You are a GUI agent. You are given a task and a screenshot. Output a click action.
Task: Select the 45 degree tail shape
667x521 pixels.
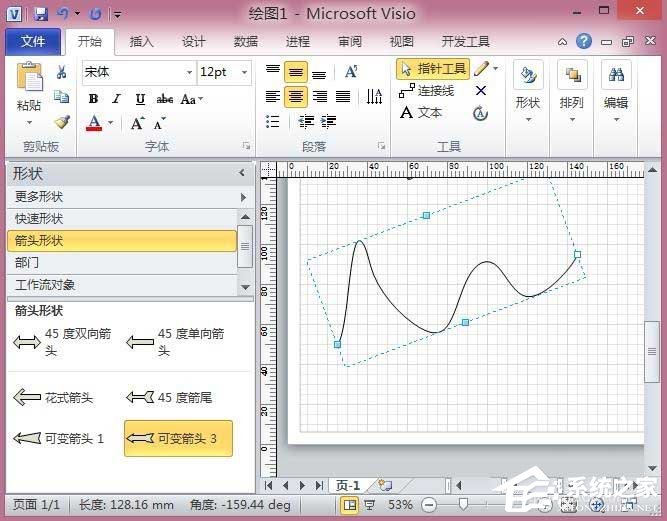169,398
